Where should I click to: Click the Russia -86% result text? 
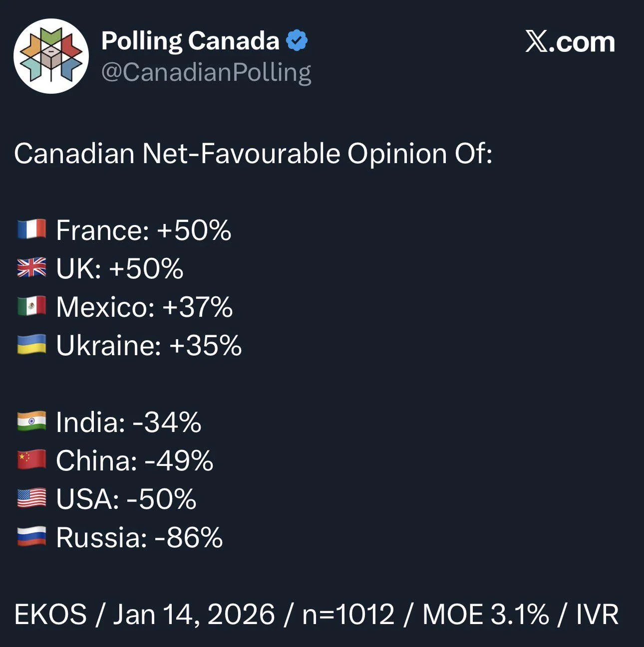[139, 537]
